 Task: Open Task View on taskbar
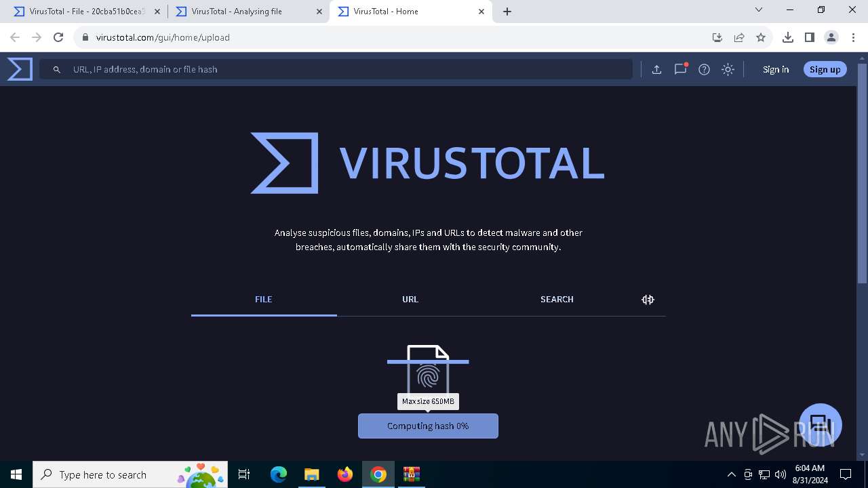[x=244, y=474]
